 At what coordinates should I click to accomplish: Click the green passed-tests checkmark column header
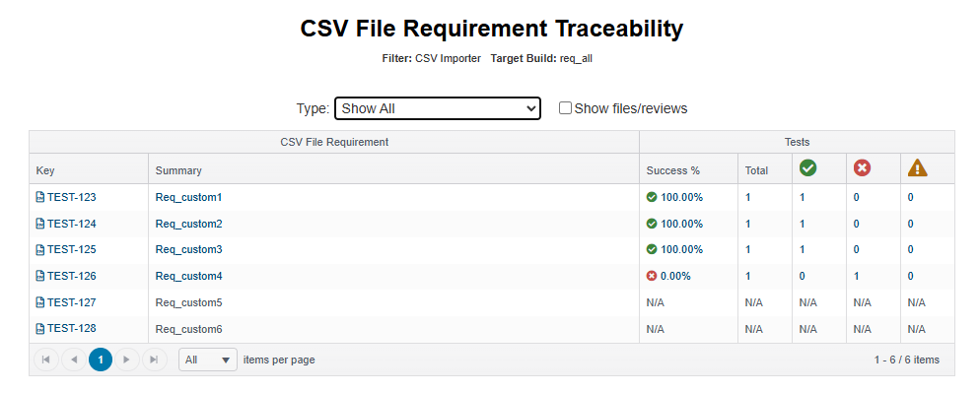point(808,167)
